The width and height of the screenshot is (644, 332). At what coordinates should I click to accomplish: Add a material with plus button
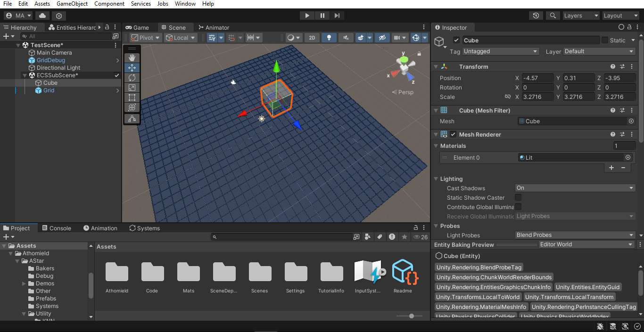point(611,168)
